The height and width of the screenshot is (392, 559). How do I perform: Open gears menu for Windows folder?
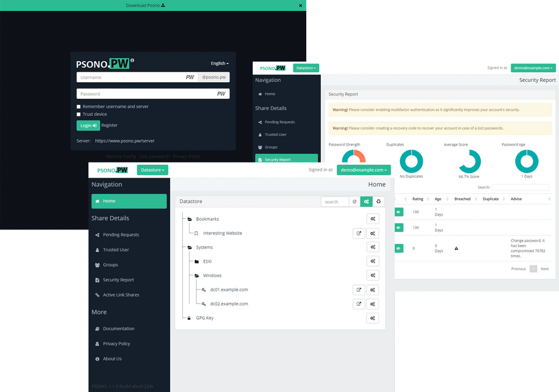(373, 276)
